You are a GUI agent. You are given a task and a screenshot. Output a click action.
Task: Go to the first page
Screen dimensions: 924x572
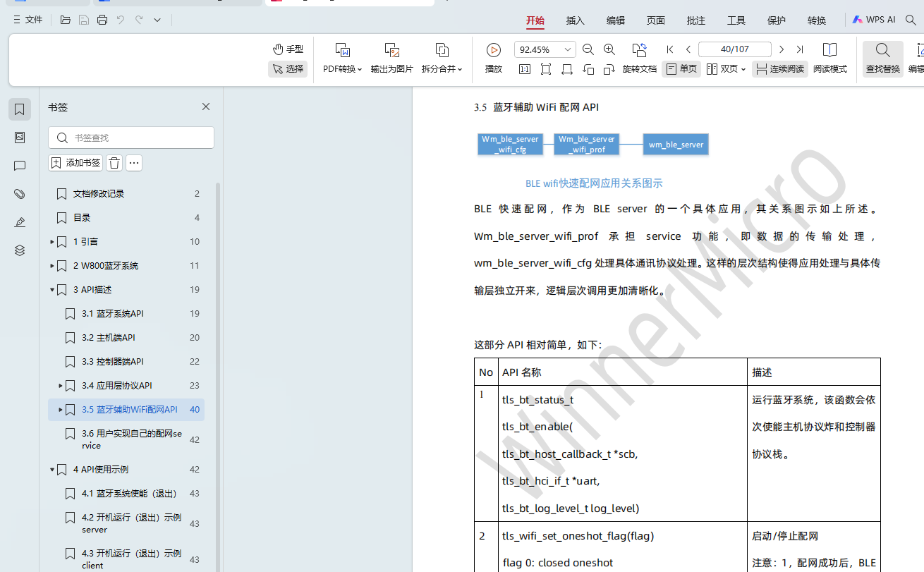click(x=670, y=49)
